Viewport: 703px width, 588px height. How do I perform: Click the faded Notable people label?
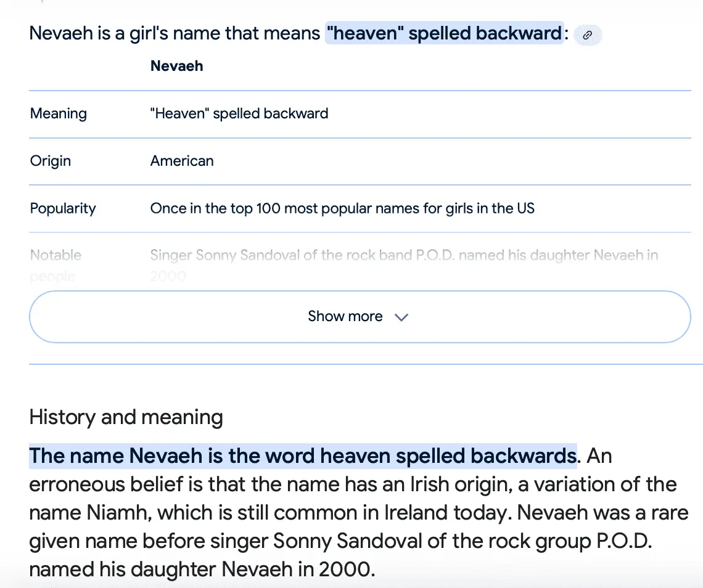click(x=55, y=265)
